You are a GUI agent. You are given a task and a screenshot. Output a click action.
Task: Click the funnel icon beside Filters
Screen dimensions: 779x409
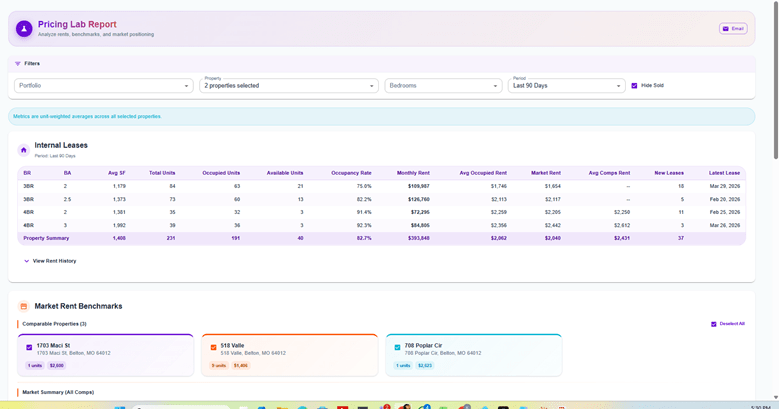pos(18,64)
